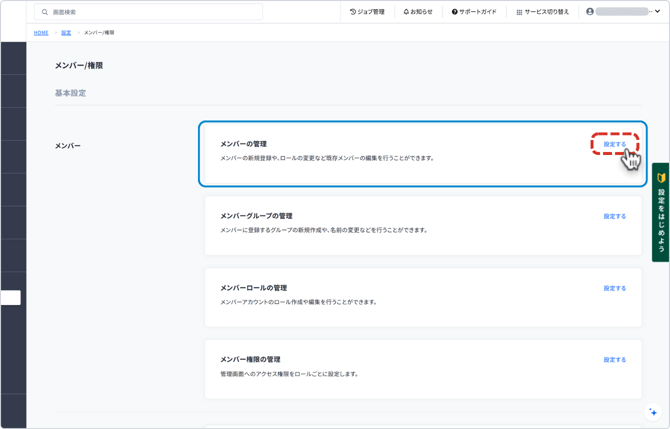Viewport: 670px width, 429px height.
Task: Select the highlighted white item in the left sidebar
Action: (11, 297)
